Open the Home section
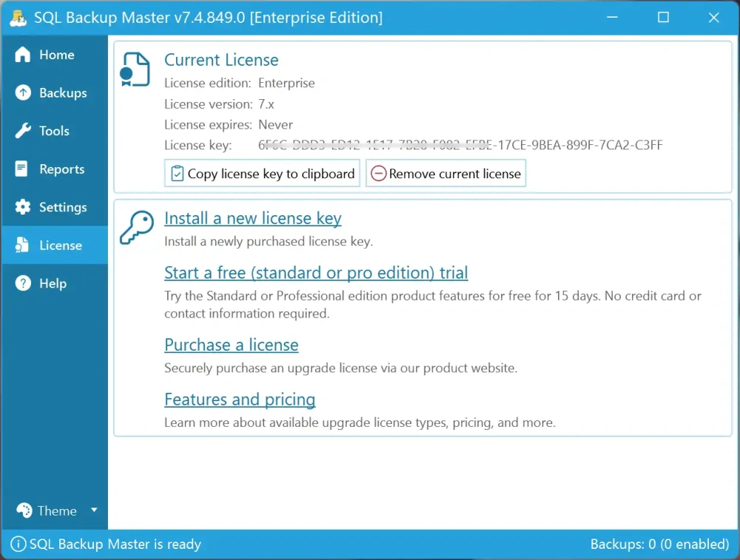The width and height of the screenshot is (740, 560). (x=57, y=55)
